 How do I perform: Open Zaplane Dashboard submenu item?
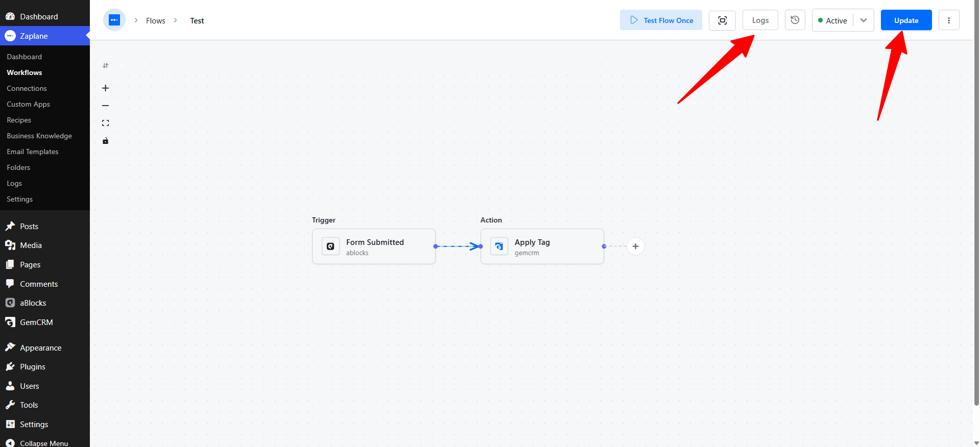point(25,57)
